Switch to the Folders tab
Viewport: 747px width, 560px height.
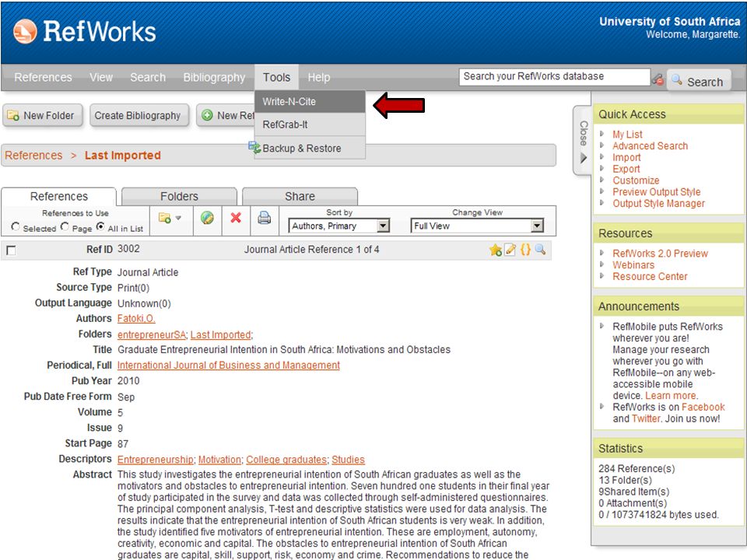pyautogui.click(x=179, y=196)
